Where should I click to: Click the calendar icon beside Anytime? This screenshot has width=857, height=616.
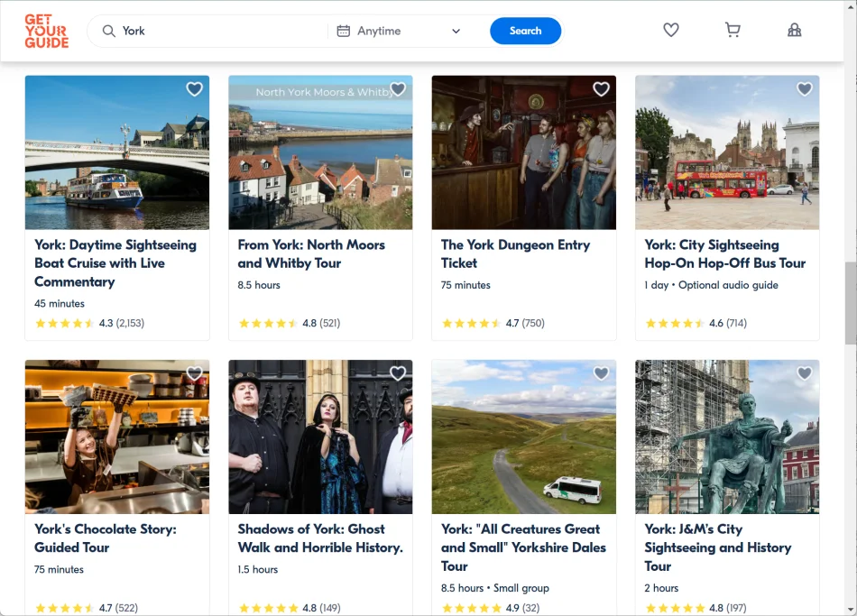343,32
